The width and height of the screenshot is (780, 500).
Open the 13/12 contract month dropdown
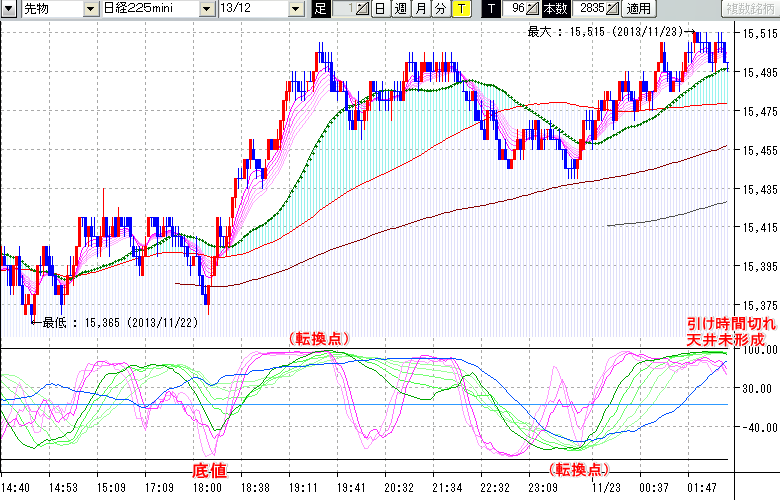click(x=296, y=9)
